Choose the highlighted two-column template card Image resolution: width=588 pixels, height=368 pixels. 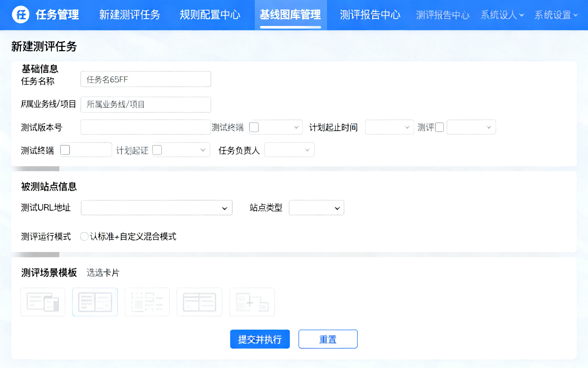point(95,302)
